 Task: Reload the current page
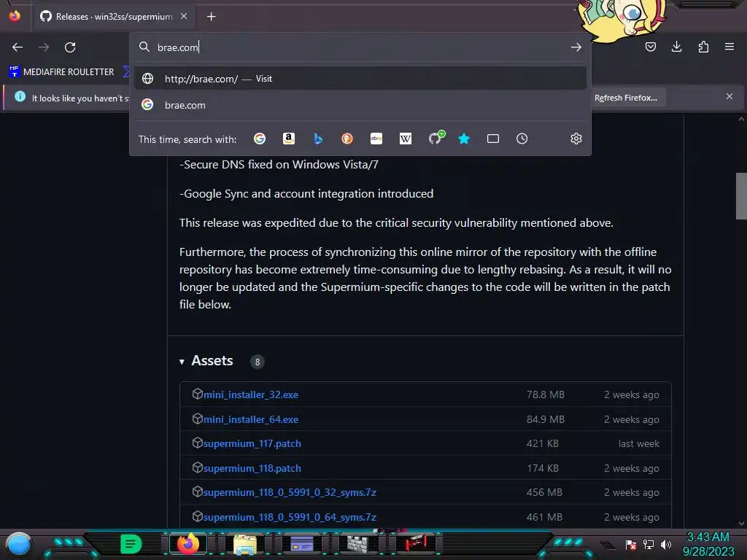[70, 47]
